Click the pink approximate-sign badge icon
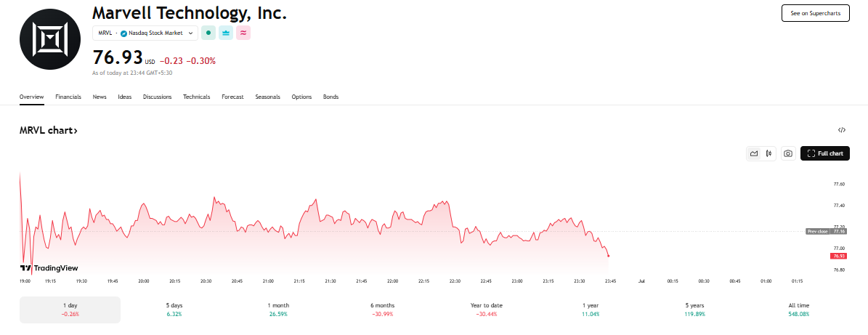This screenshot has height=335, width=868. click(x=243, y=33)
